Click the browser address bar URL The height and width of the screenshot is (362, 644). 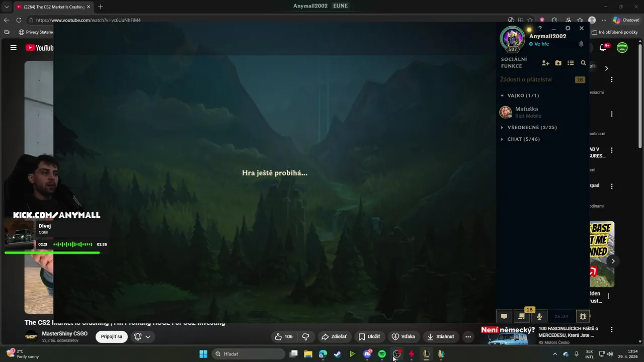point(89,20)
